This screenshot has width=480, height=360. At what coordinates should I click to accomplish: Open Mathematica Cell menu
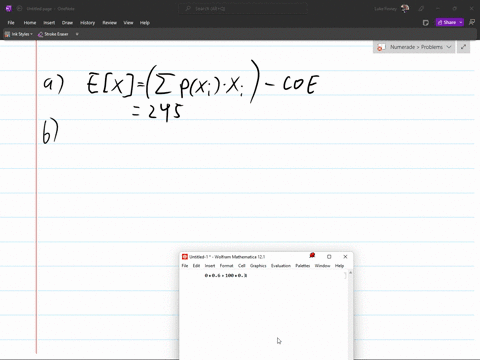242,266
